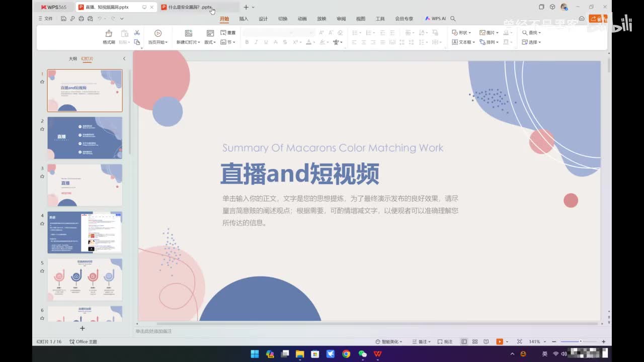The width and height of the screenshot is (644, 362).
Task: Open the Google Chrome taskbar icon
Action: click(x=346, y=354)
